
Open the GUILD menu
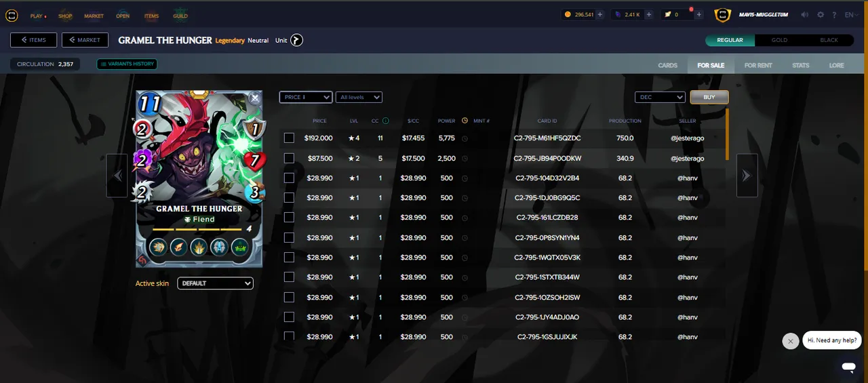point(180,16)
